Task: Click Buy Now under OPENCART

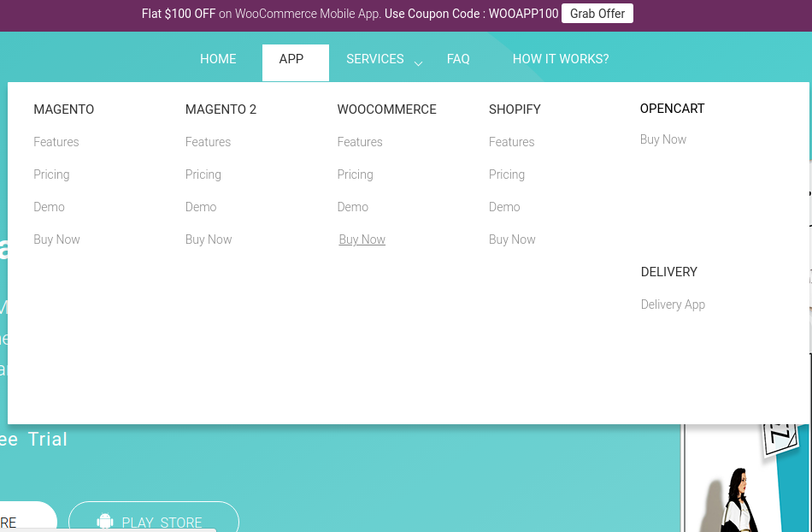Action: click(663, 139)
